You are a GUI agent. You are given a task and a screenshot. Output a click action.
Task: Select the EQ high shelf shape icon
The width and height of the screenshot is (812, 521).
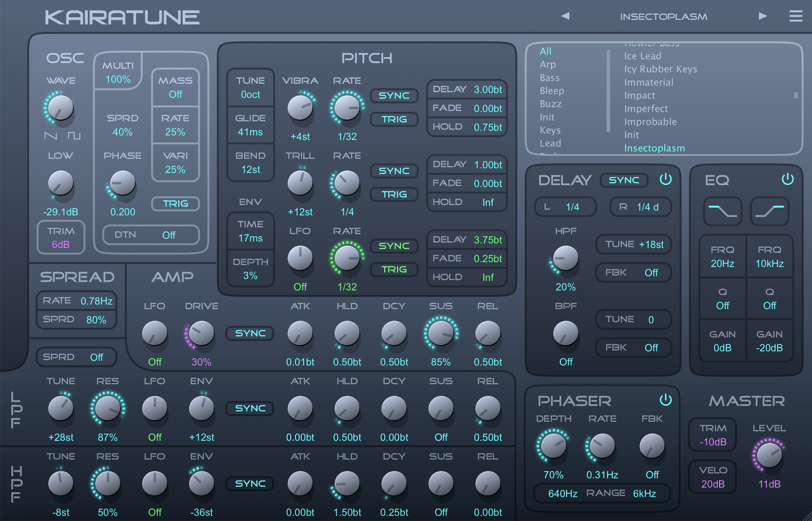769,212
